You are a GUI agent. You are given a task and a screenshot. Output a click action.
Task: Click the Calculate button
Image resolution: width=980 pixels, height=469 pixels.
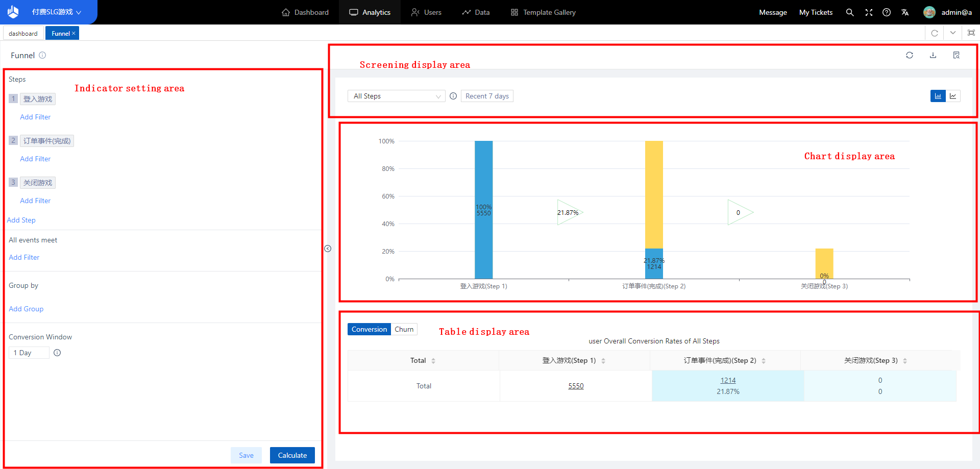click(292, 455)
